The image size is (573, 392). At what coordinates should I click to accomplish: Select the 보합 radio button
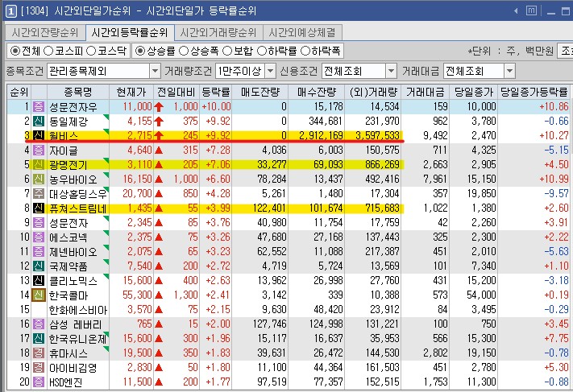227,51
